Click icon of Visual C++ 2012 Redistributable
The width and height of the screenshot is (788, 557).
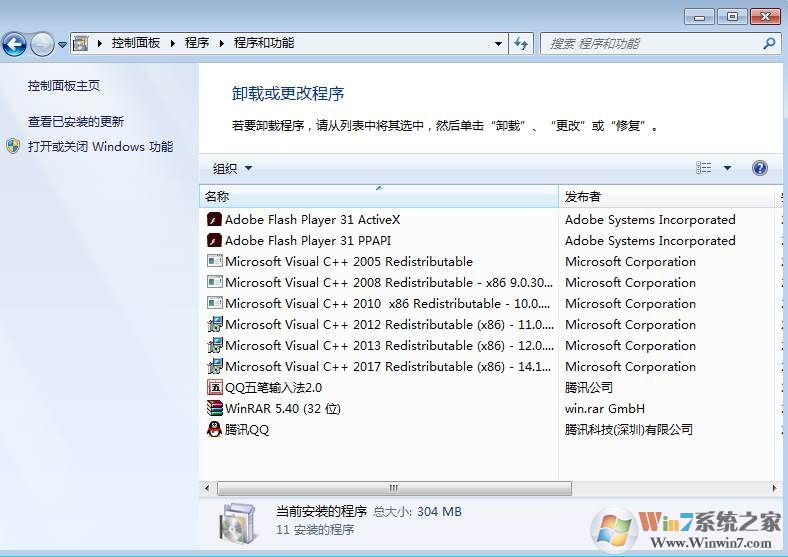(x=215, y=324)
